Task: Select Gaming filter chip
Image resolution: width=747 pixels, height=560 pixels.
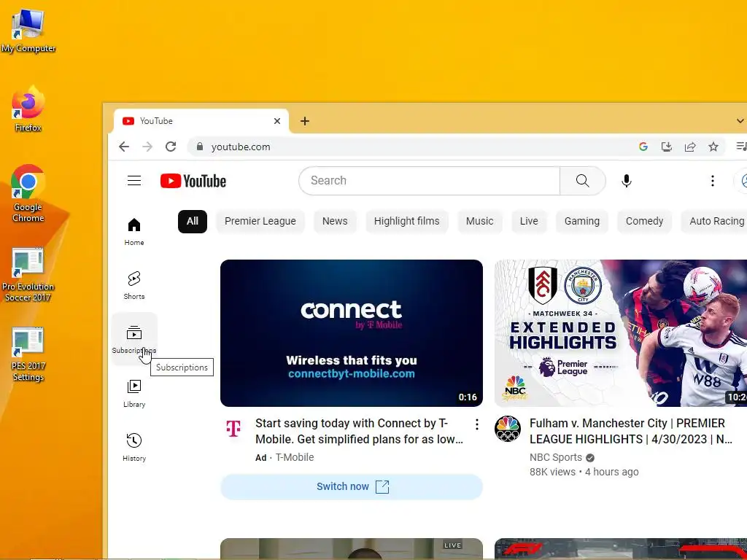Action: pos(581,222)
